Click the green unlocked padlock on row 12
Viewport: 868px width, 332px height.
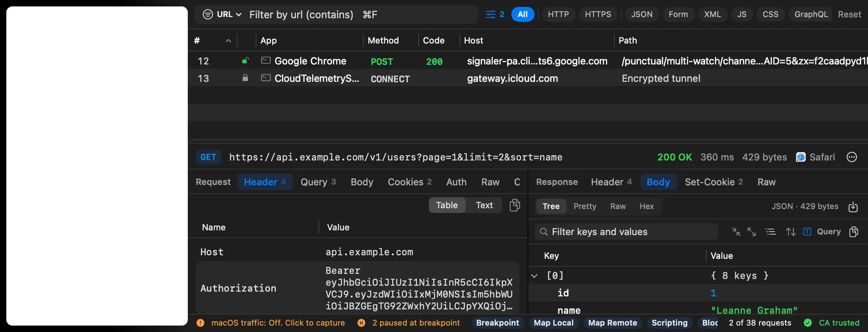245,61
